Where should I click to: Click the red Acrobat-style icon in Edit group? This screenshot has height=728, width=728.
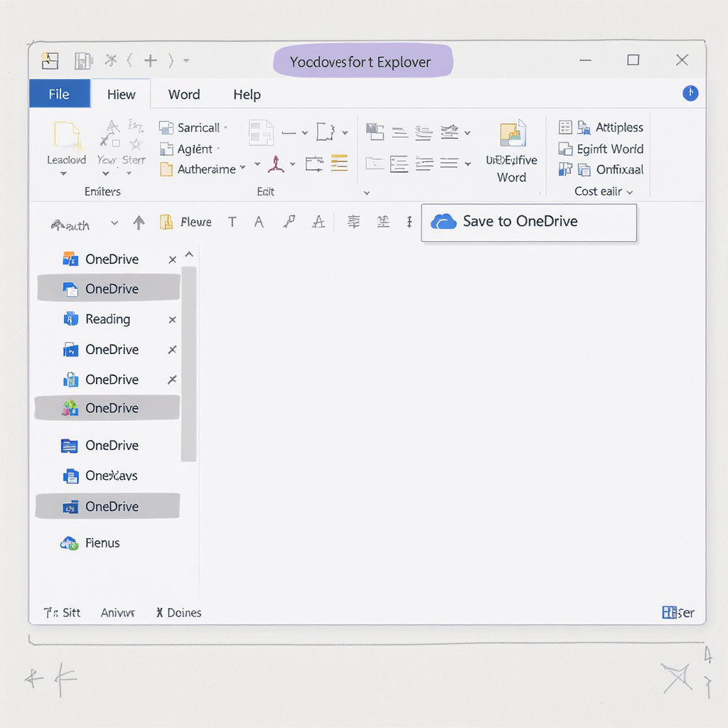coord(277,164)
